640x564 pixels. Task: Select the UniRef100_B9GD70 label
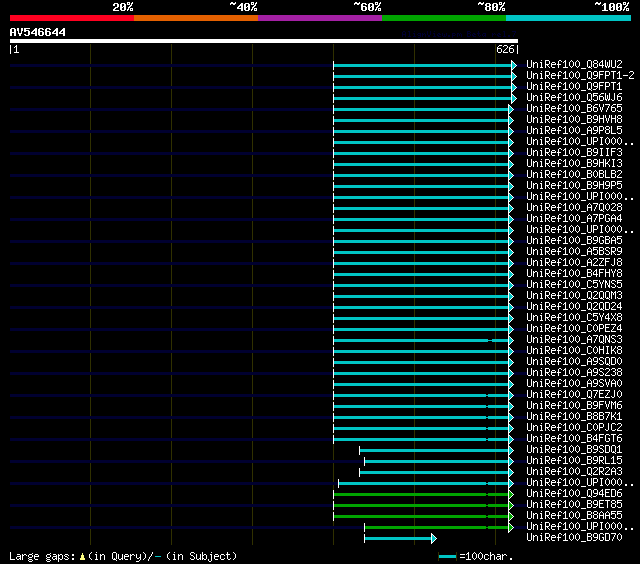click(574, 538)
